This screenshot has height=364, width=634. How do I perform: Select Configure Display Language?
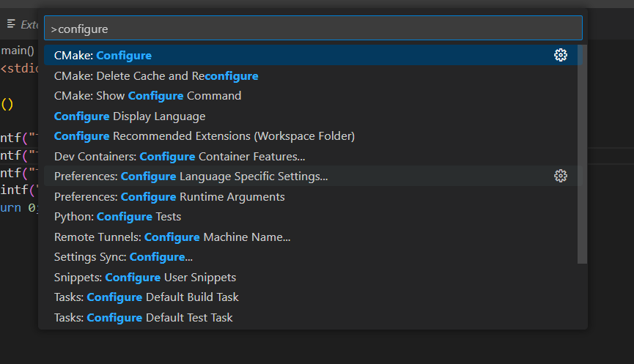313,116
